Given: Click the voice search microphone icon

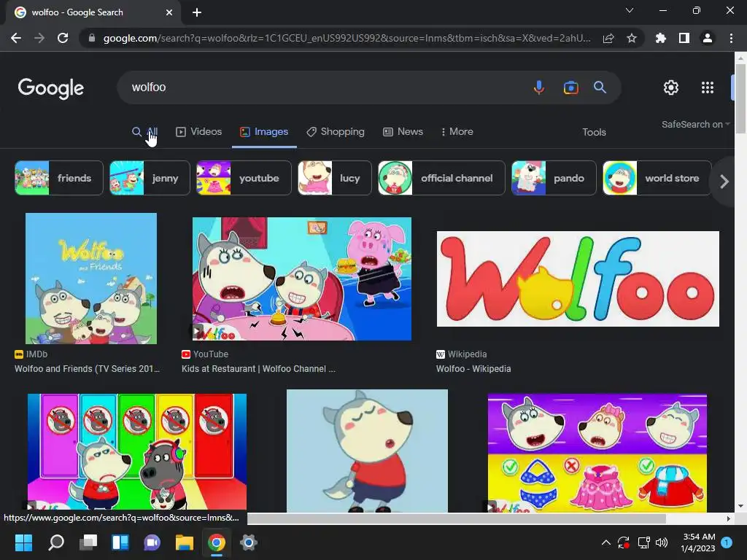Looking at the screenshot, I should (x=539, y=87).
